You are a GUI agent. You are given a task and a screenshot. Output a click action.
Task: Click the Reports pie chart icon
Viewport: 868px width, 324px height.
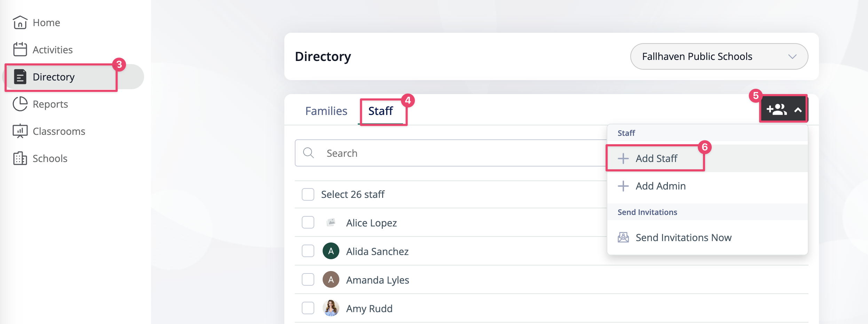pyautogui.click(x=20, y=104)
